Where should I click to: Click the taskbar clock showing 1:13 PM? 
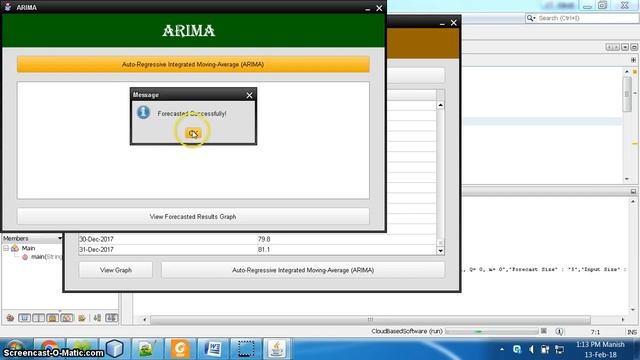pyautogui.click(x=600, y=349)
